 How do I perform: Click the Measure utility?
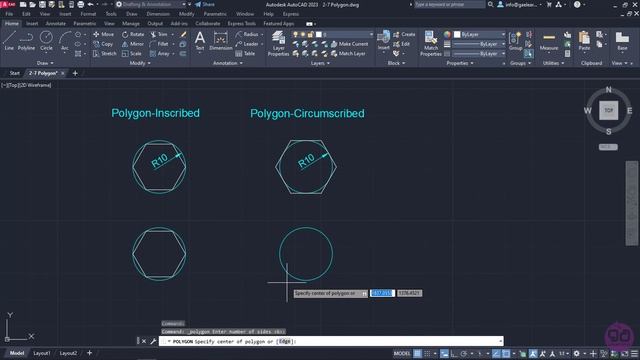click(x=549, y=41)
